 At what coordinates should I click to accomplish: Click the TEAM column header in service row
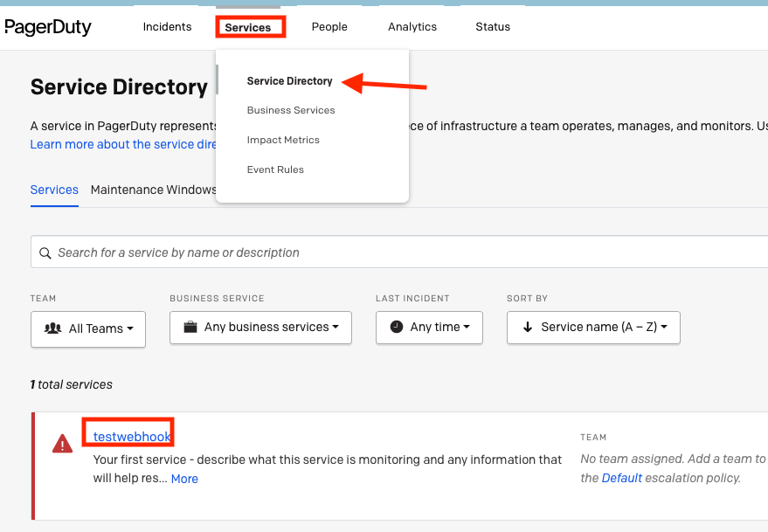(593, 438)
